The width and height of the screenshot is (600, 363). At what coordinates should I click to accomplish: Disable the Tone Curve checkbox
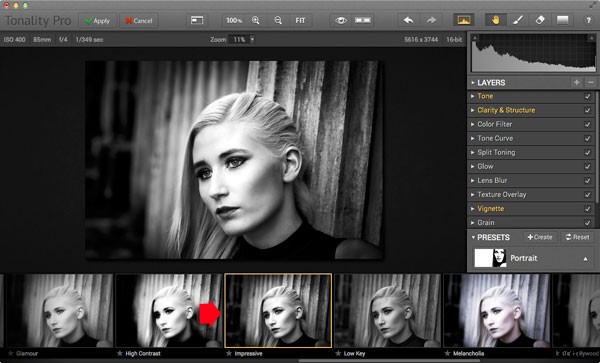click(x=587, y=138)
